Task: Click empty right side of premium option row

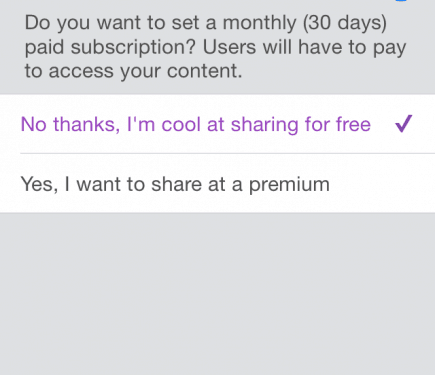Action: click(x=383, y=183)
